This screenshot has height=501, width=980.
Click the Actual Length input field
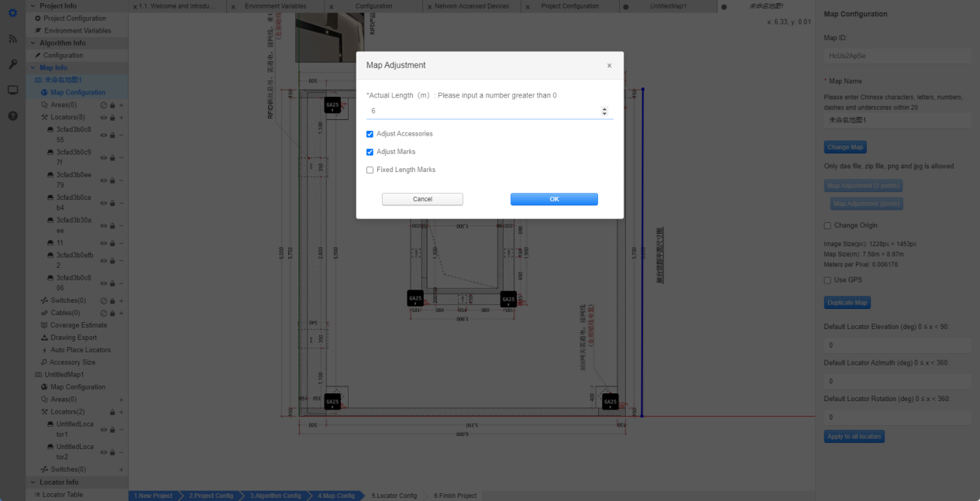coord(483,112)
